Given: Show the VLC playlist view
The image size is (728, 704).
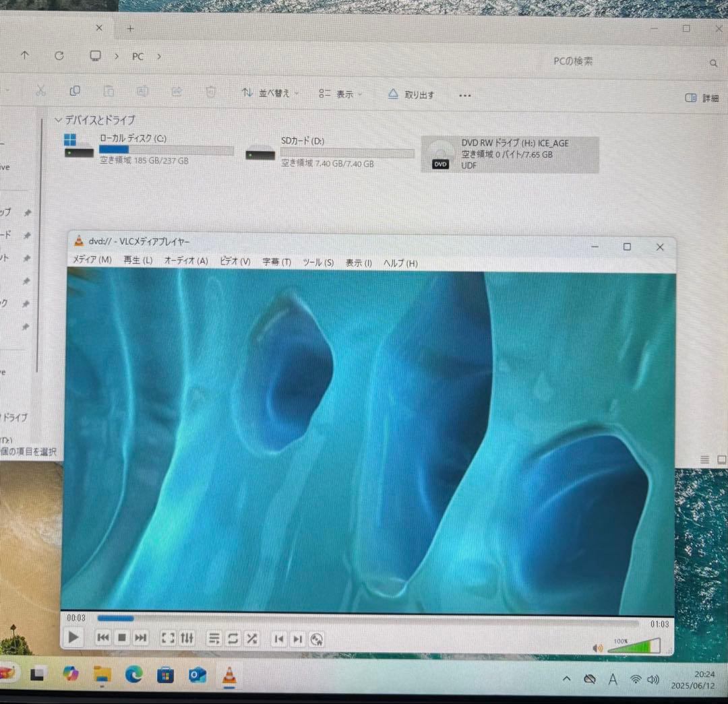Looking at the screenshot, I should coord(214,638).
